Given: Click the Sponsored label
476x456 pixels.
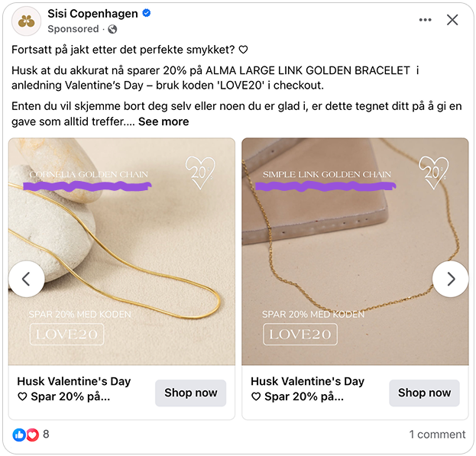Looking at the screenshot, I should point(73,29).
